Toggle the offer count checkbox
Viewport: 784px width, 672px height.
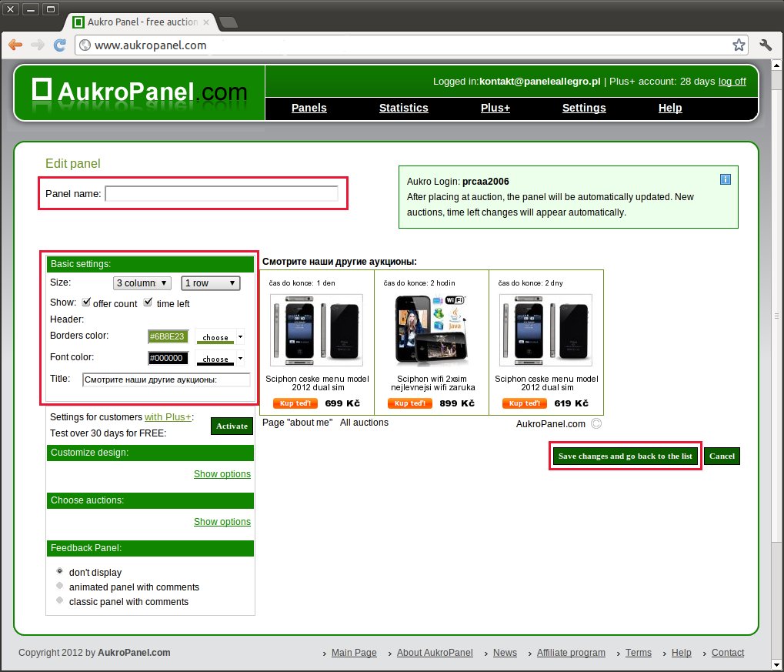[x=86, y=302]
